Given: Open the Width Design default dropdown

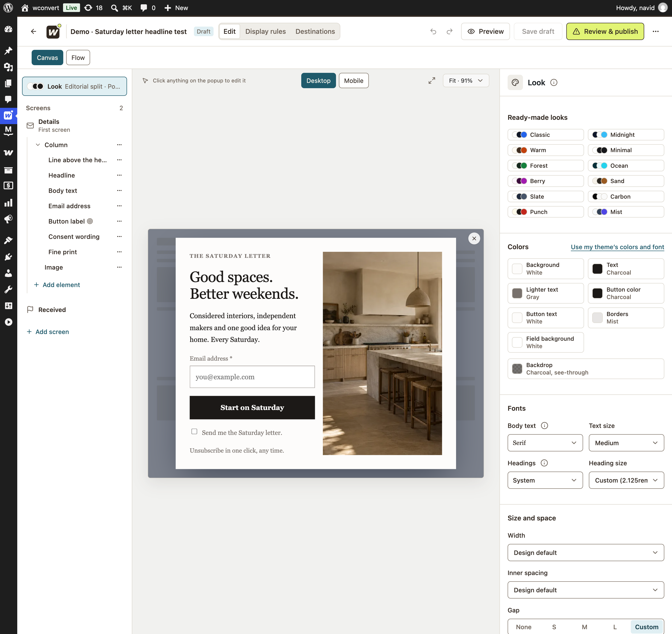Looking at the screenshot, I should [x=586, y=553].
